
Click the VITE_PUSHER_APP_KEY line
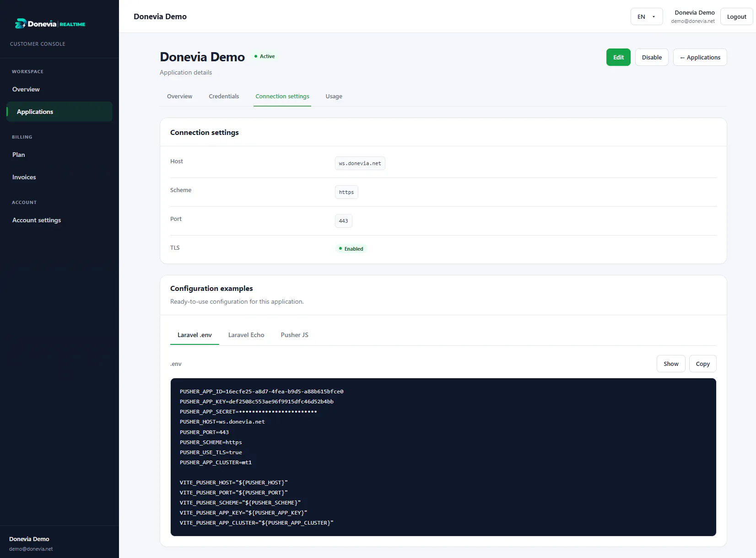243,513
